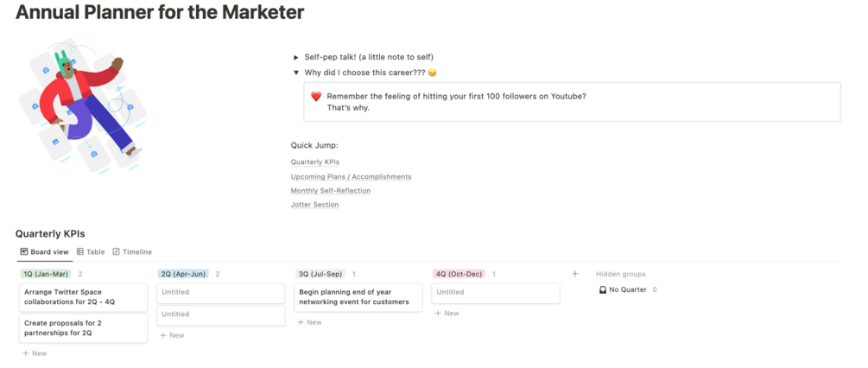
Task: Click the plus icon to add group
Action: 575,274
